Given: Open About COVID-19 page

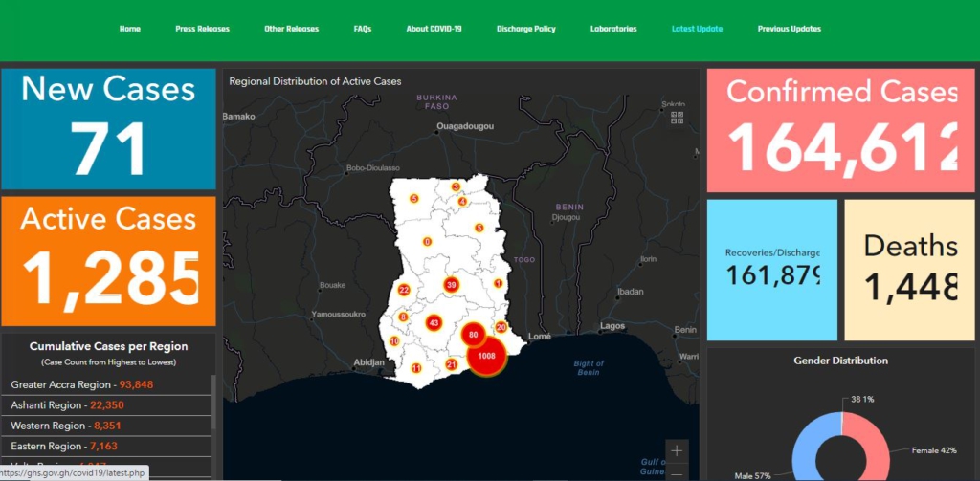Looking at the screenshot, I should 434,29.
